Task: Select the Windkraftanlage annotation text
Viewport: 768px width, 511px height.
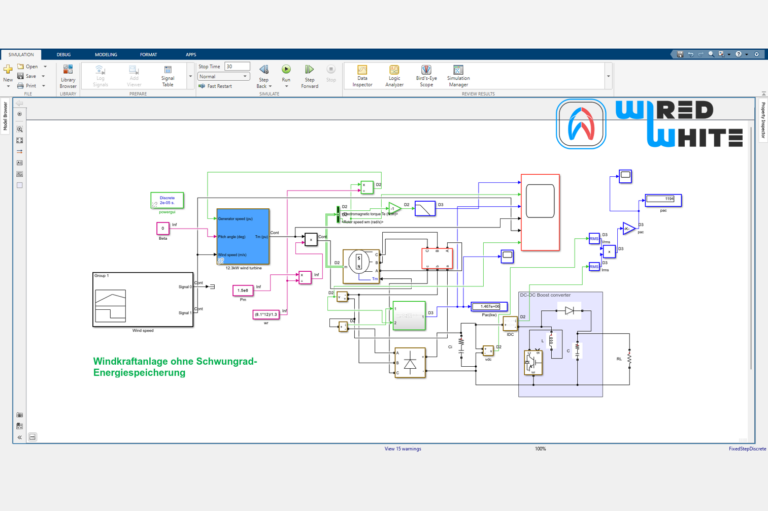Action: 175,367
